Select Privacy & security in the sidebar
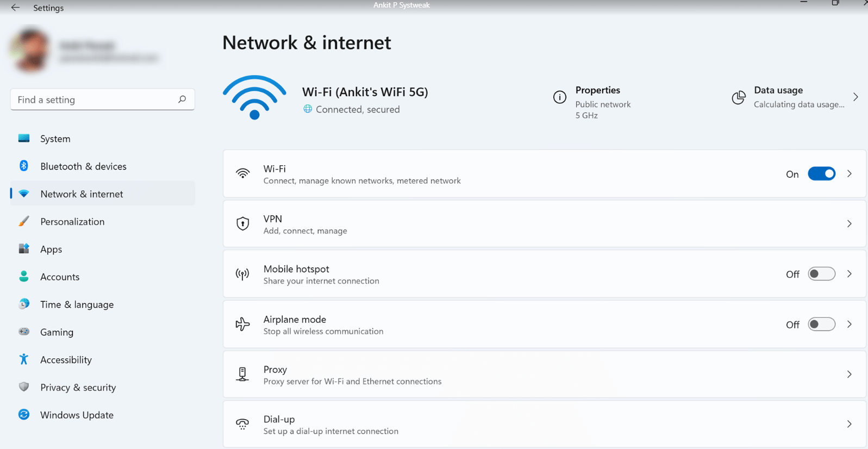The height and width of the screenshot is (449, 868). click(78, 387)
